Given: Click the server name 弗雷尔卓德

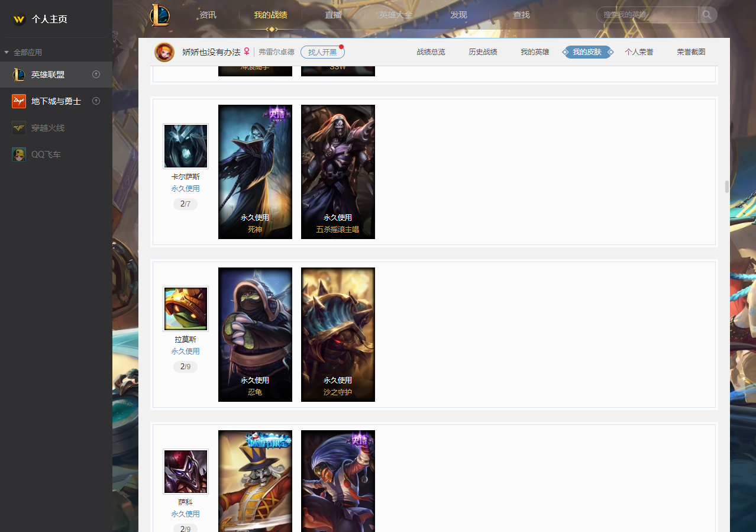Looking at the screenshot, I should pos(276,52).
